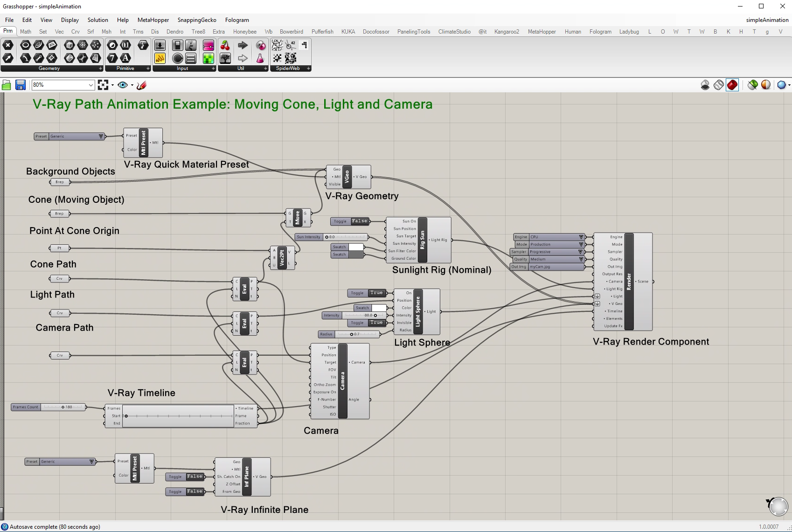Choose the pink flask Jump icon in Util
Screen dimensions: 792x532
tap(261, 58)
